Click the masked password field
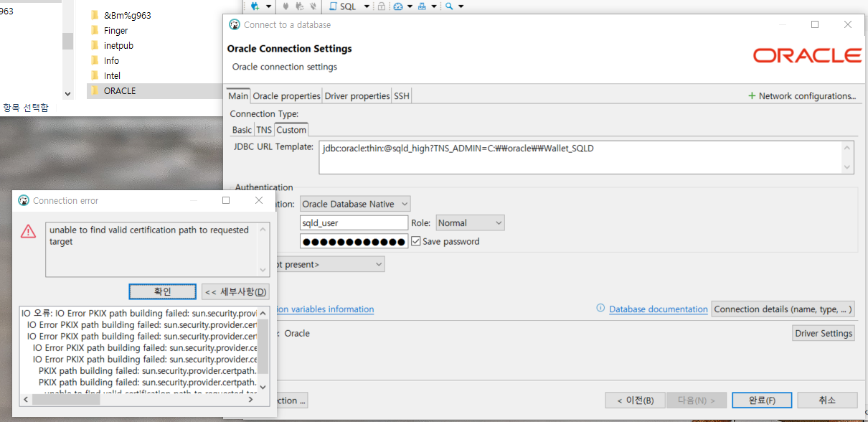Image resolution: width=868 pixels, height=422 pixels. [354, 241]
